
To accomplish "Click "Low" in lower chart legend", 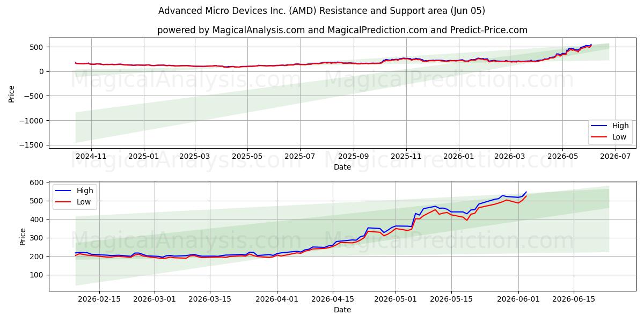I will [84, 202].
